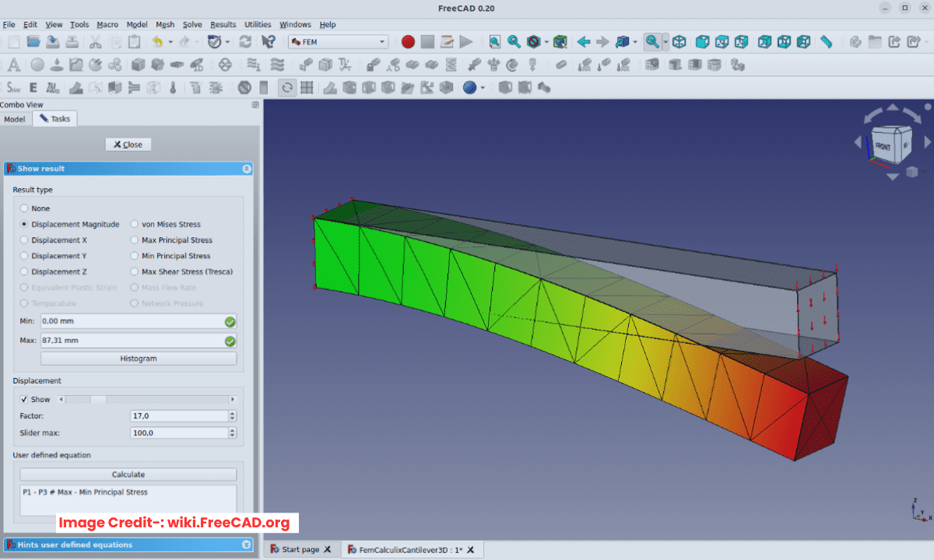This screenshot has height=560, width=934.
Task: Select the Displacement Magnitude result type
Action: tap(24, 224)
